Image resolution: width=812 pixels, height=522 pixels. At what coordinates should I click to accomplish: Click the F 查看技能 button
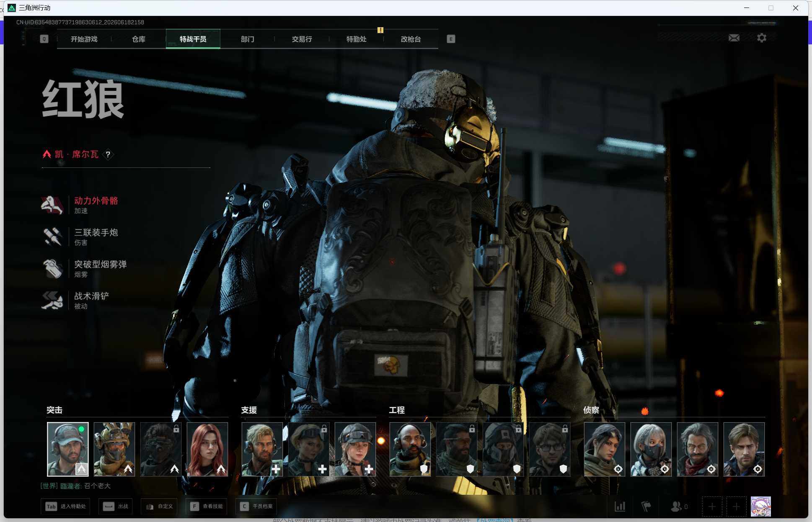point(207,507)
